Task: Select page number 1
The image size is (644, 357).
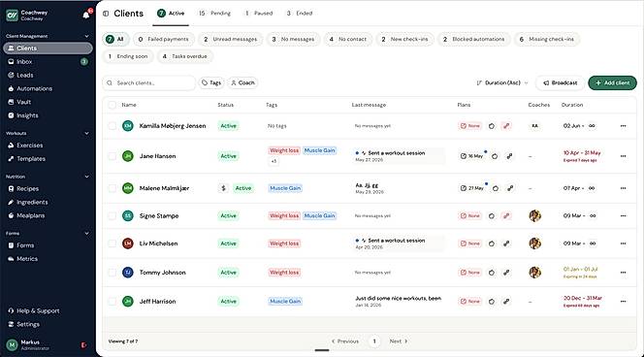Action: [x=374, y=341]
